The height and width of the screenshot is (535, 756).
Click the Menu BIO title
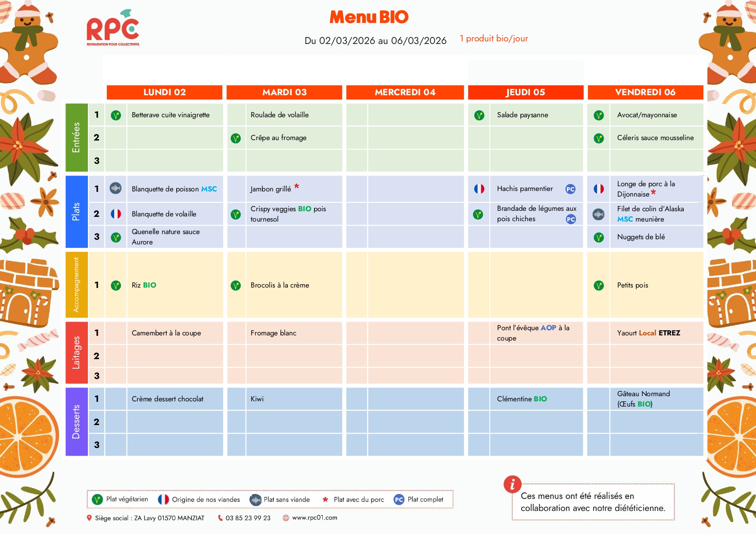coord(369,17)
